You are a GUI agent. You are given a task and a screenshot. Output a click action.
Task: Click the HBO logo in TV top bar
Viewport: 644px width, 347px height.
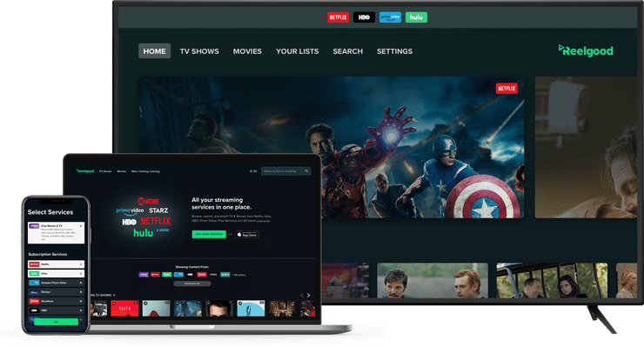click(x=364, y=17)
